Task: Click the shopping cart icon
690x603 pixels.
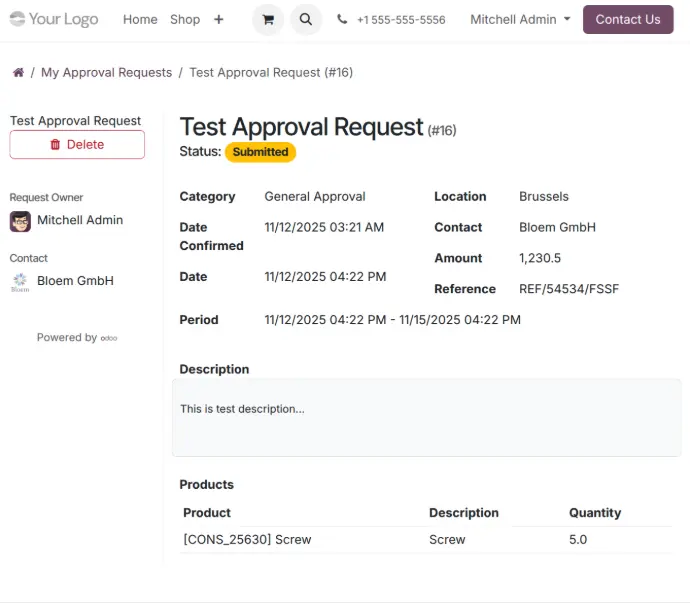Action: 267,19
